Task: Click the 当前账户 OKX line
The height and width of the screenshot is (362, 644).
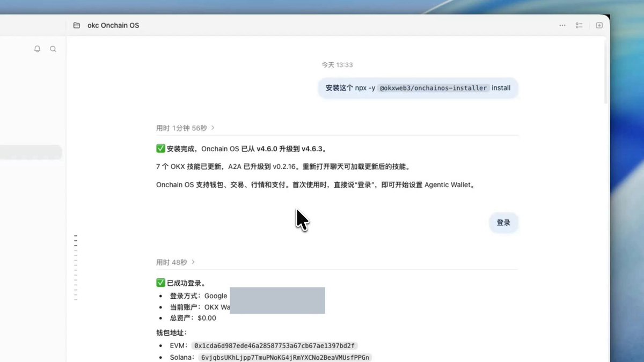Action: click(x=200, y=307)
